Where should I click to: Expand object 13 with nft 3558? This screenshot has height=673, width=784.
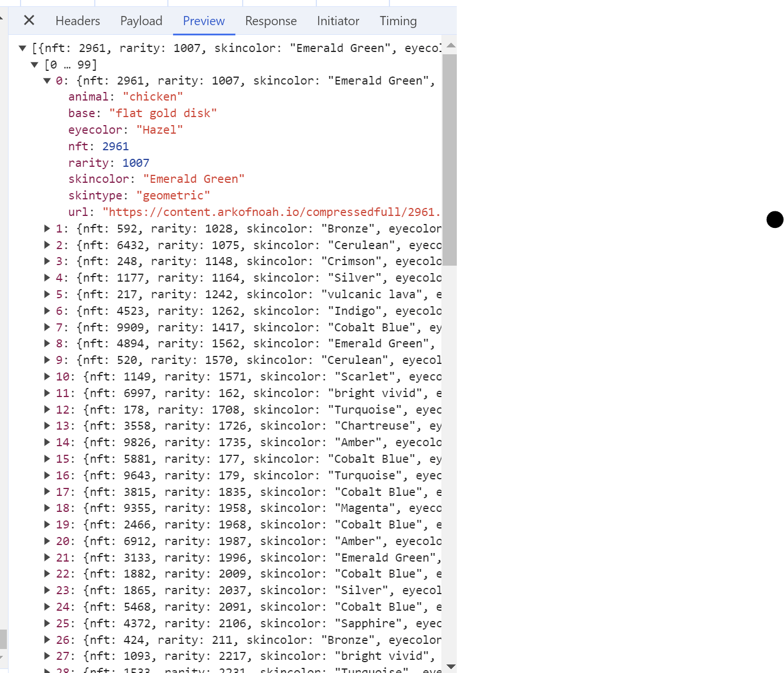[x=47, y=426]
